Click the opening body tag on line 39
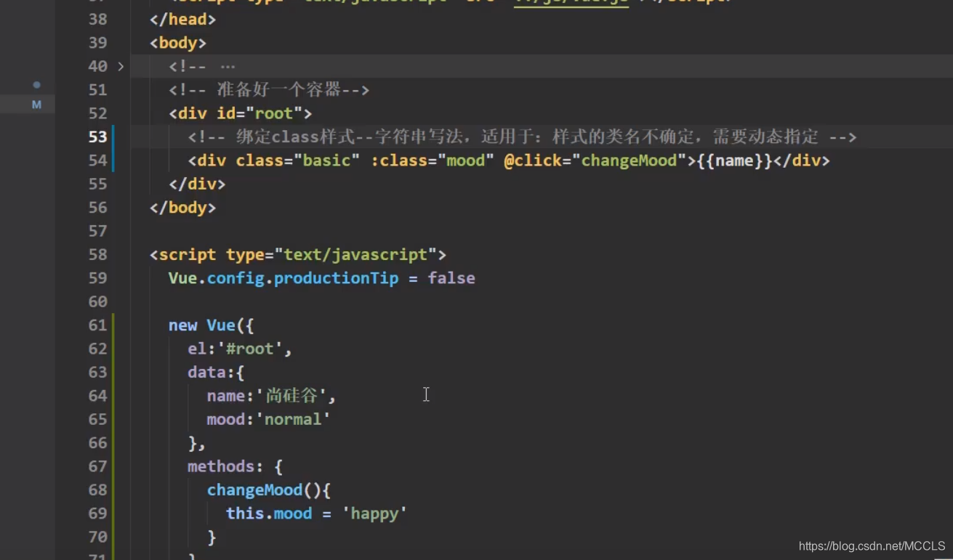This screenshot has width=953, height=560. 178,43
